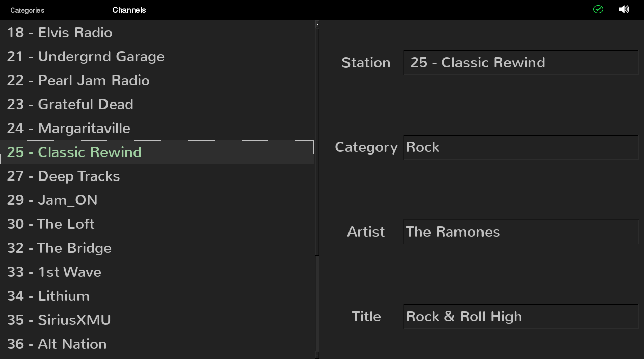The height and width of the screenshot is (359, 644).
Task: Select channel 23 - Grateful Dead
Action: coord(157,104)
